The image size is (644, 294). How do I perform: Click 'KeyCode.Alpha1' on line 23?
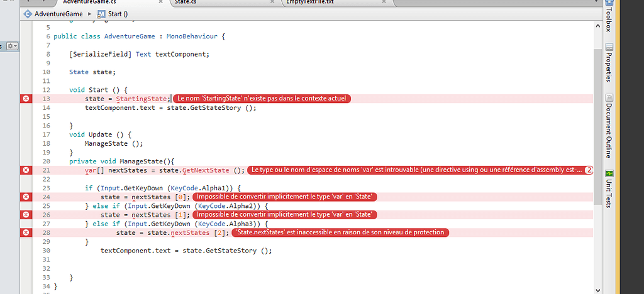199,188
